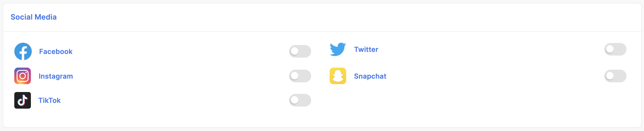Click the white knob on Snapchat's switch
Image resolution: width=644 pixels, height=131 pixels.
click(x=610, y=75)
